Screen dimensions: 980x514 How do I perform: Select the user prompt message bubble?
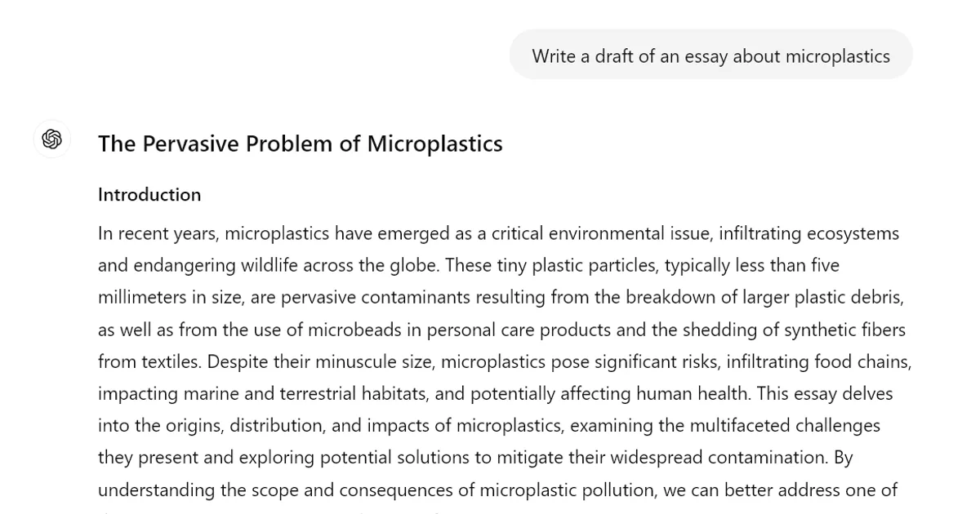[x=710, y=55]
